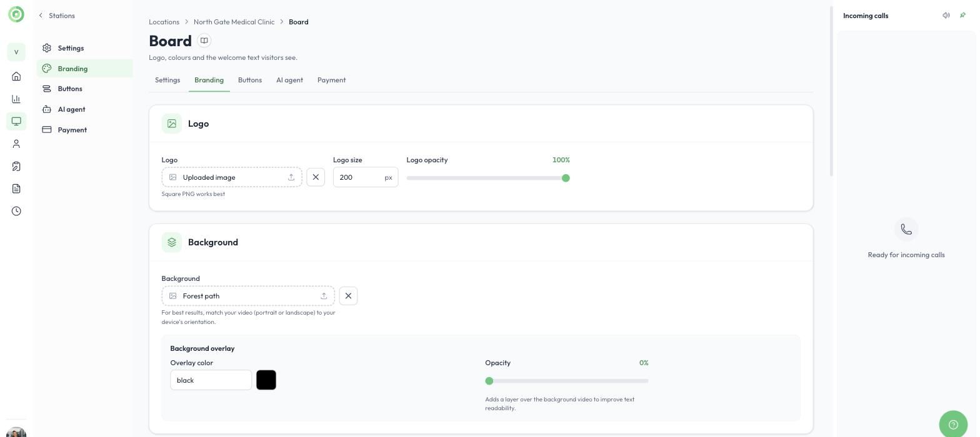The height and width of the screenshot is (437, 980).
Task: Select the stations monitor icon in the rail
Action: [16, 121]
